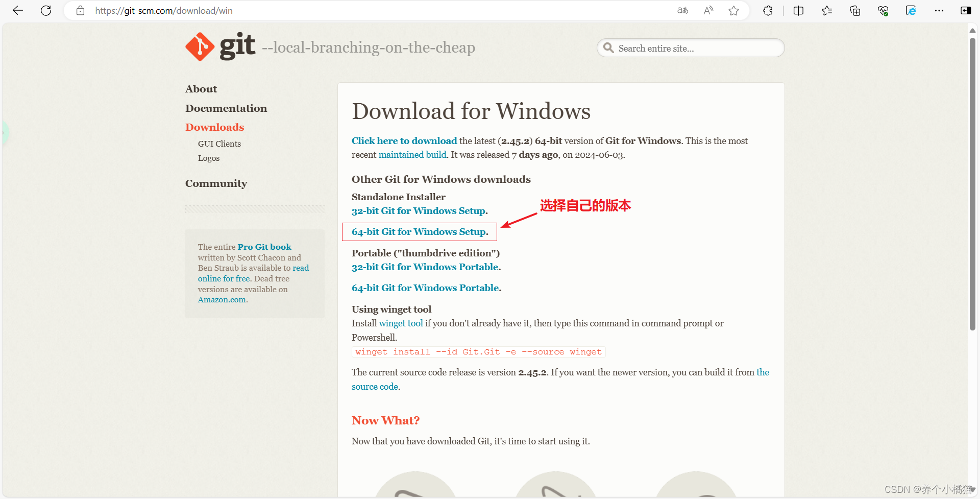Click the Now What? heading

point(385,421)
